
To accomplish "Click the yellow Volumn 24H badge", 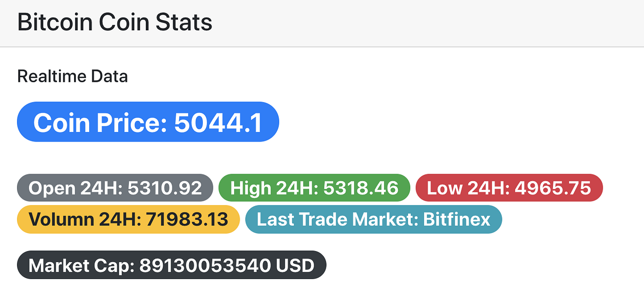I will tap(128, 219).
